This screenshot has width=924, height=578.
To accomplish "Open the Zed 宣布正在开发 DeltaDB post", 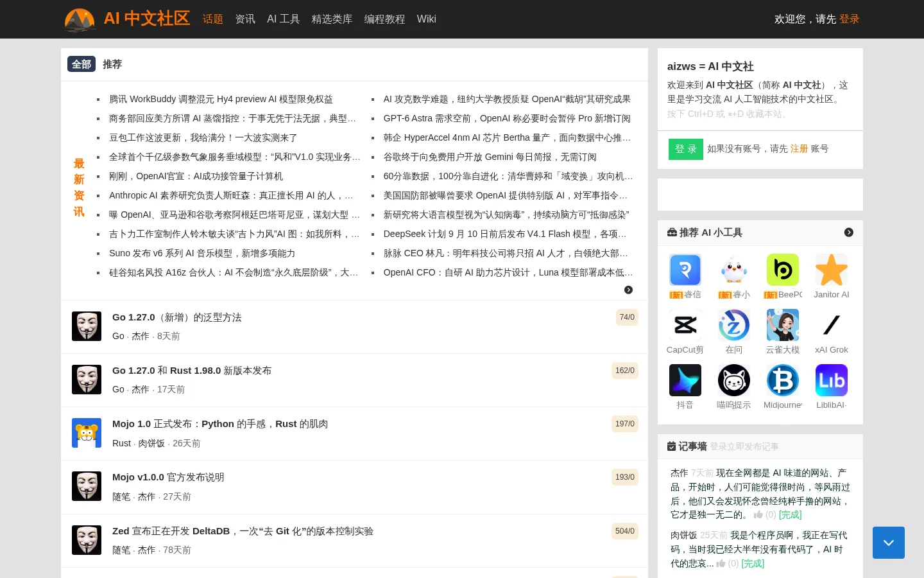I will [243, 531].
